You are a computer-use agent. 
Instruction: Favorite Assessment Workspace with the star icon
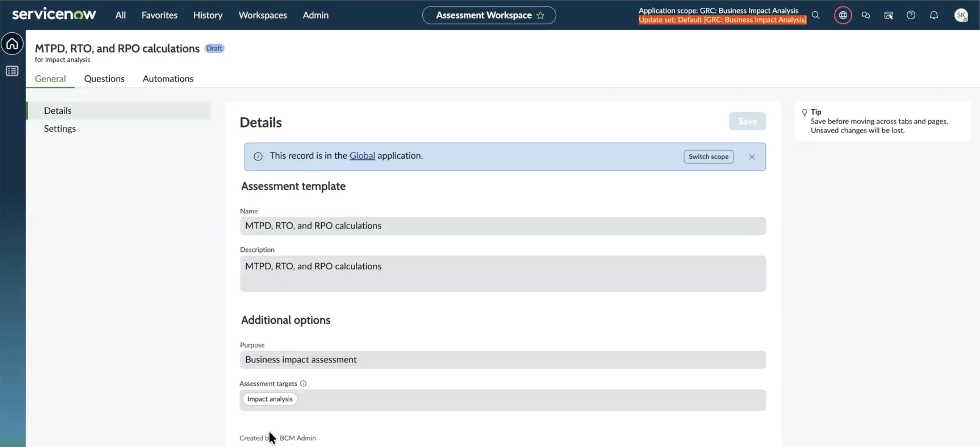540,16
